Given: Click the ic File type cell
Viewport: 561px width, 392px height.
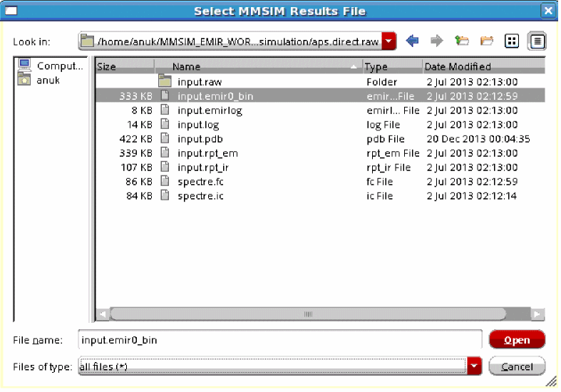Looking at the screenshot, I should pyautogui.click(x=379, y=197).
